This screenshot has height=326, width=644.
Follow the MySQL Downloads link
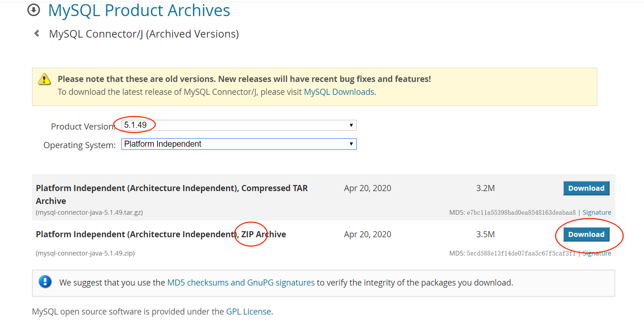click(x=339, y=92)
